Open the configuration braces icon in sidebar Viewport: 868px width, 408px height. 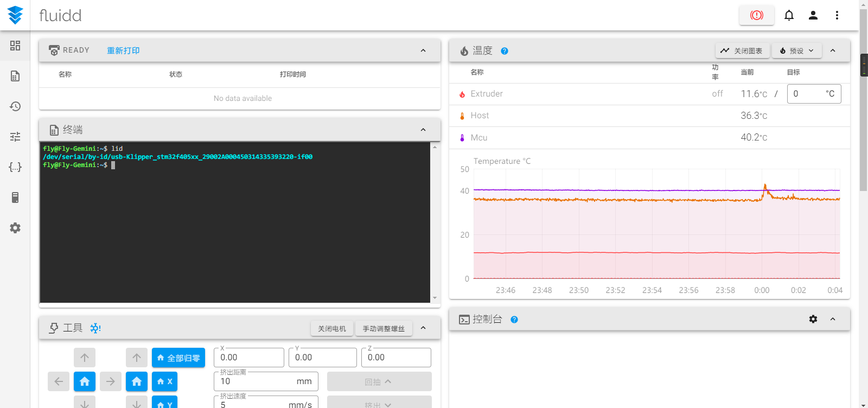15,167
